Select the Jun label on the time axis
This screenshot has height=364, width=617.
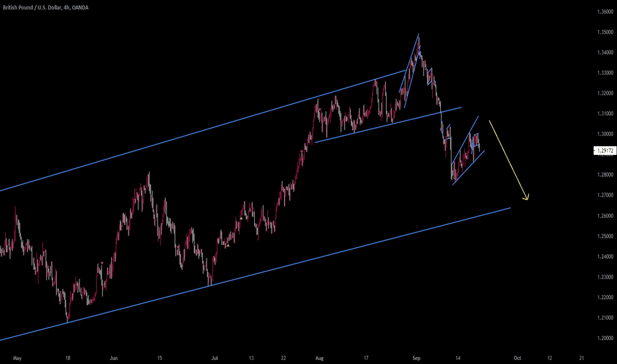113,358
